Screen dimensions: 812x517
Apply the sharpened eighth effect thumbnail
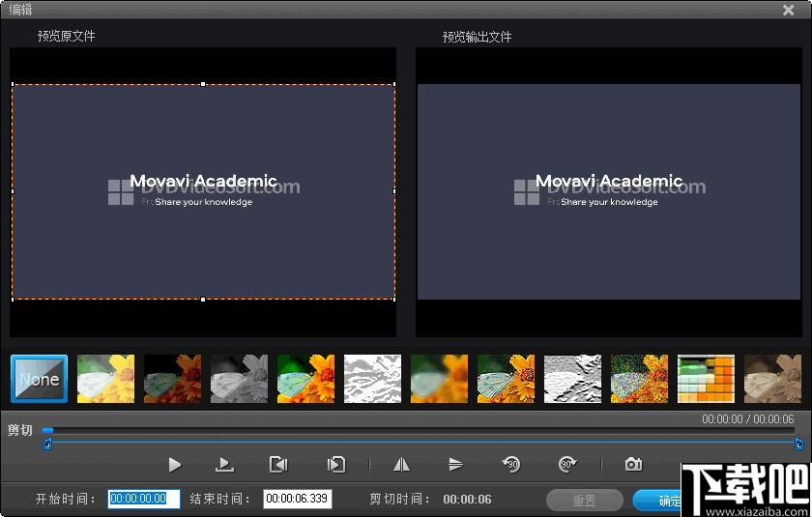coord(506,379)
